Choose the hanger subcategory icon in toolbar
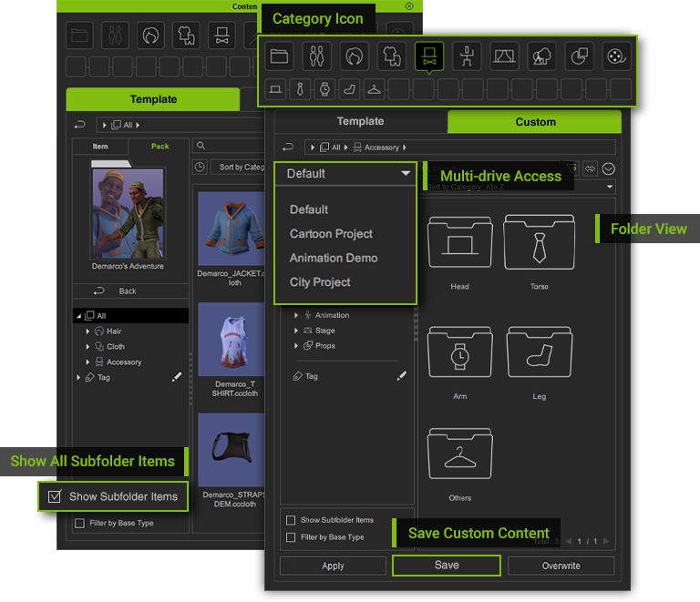Viewport: 700px width, 602px height. (x=373, y=89)
